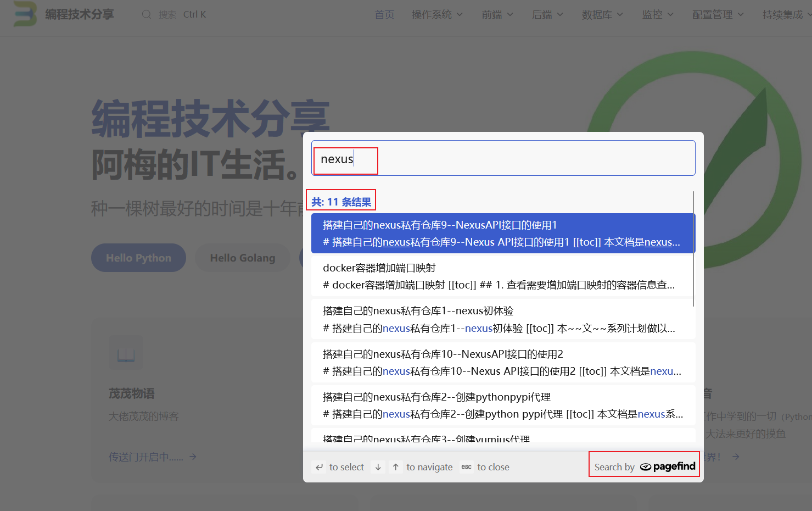Screen dimensions: 812x511
Task: Click the esc key icon next to 'to close'
Action: 466,466
